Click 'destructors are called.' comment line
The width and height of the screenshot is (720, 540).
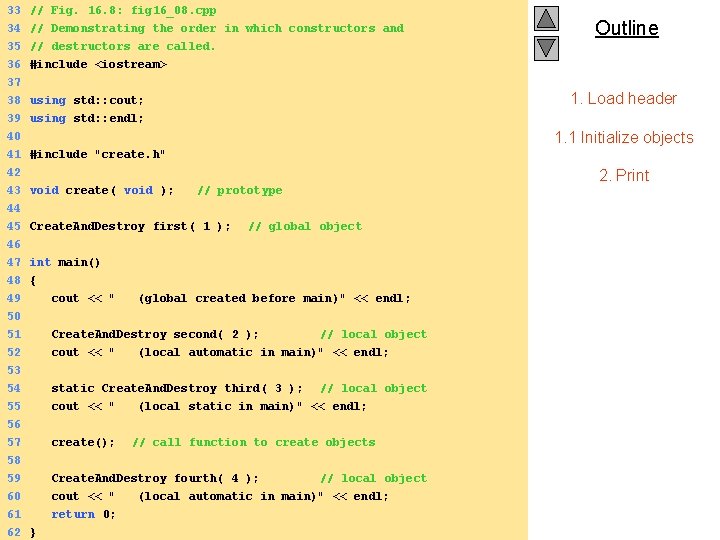122,46
